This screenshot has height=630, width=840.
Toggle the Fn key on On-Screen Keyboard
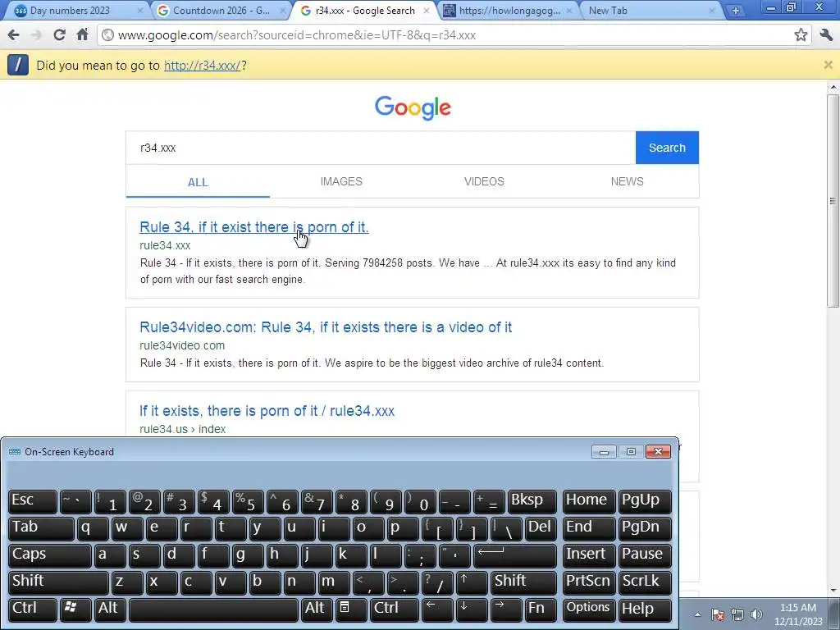540,609
